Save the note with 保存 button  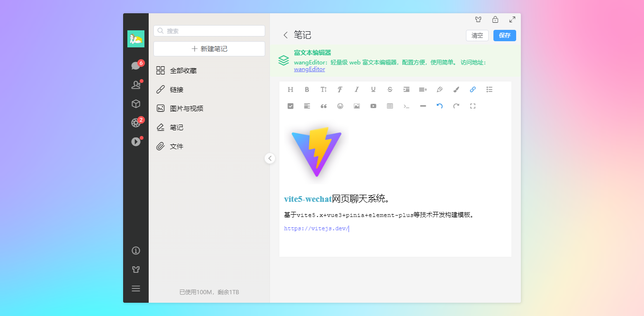504,35
